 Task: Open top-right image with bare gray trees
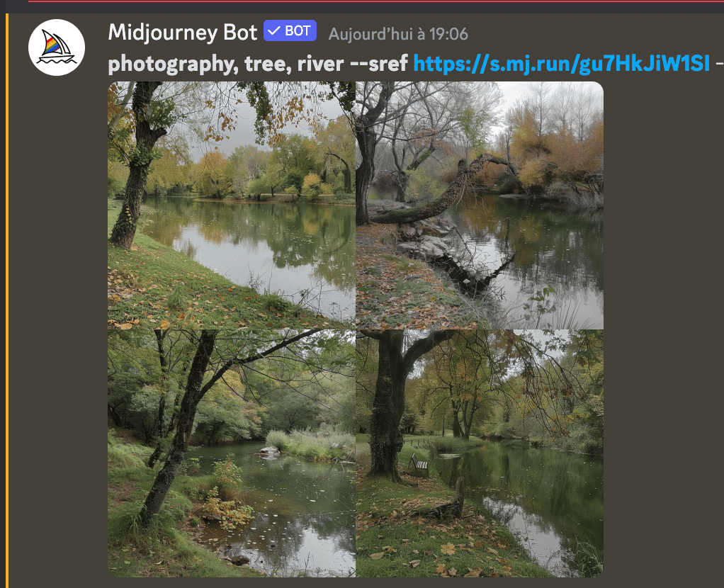480,205
